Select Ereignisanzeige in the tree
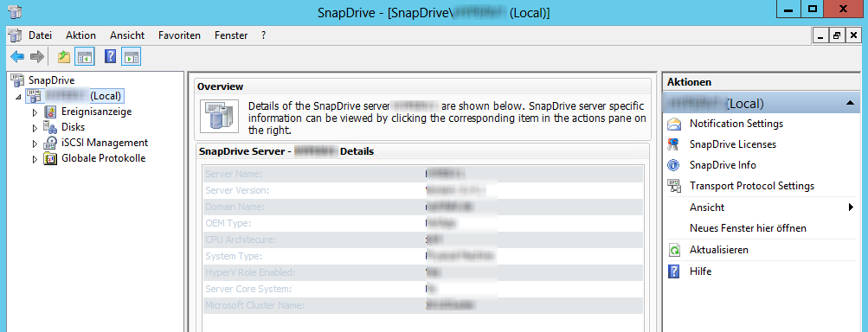 97,112
